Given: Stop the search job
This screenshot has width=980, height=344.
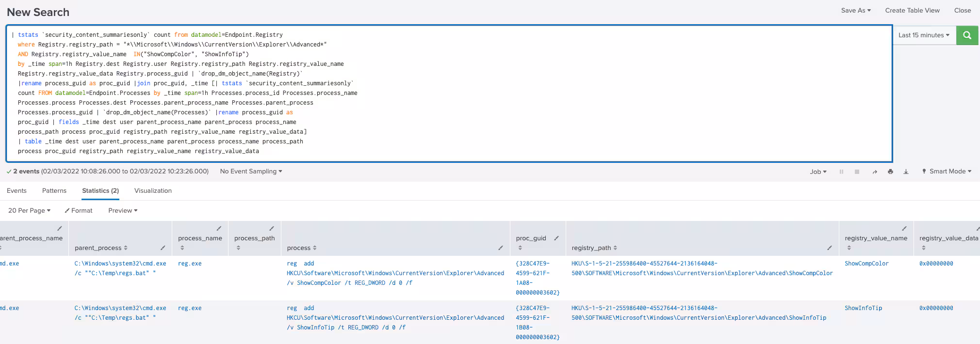Looking at the screenshot, I should click(x=857, y=172).
